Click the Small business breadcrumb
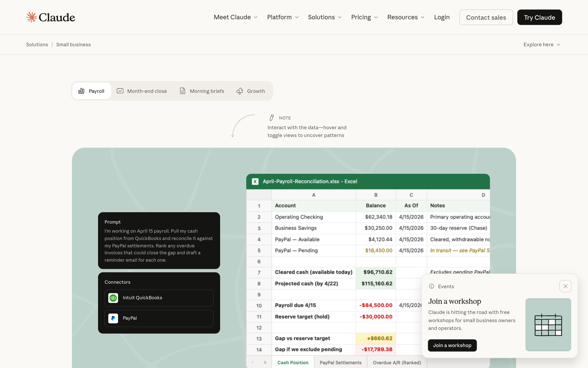Viewport: 588px width, 368px height. (x=73, y=45)
